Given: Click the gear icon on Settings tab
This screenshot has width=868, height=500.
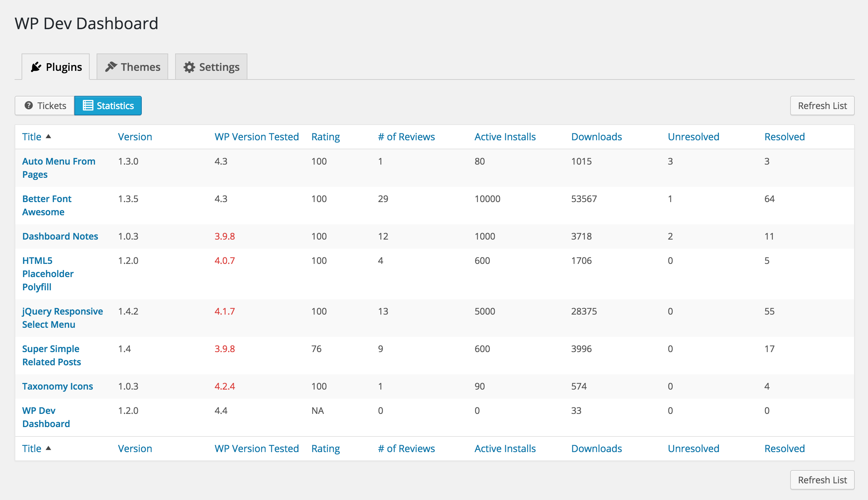Looking at the screenshot, I should click(189, 67).
